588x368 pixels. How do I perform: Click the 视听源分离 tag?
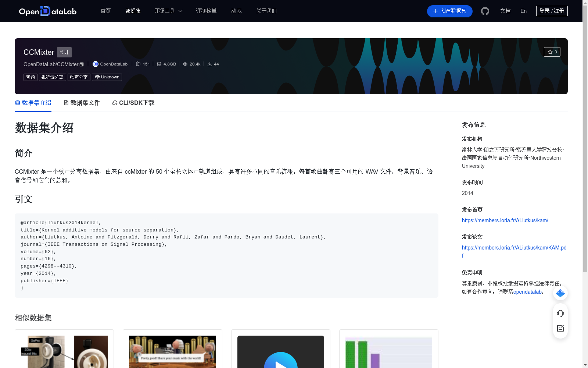point(53,77)
